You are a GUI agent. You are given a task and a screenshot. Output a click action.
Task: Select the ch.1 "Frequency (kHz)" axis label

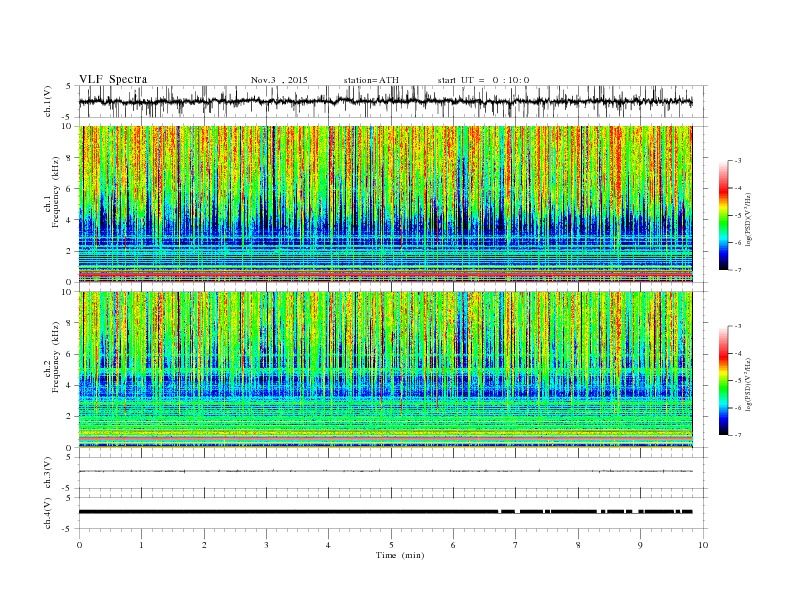coord(56,192)
